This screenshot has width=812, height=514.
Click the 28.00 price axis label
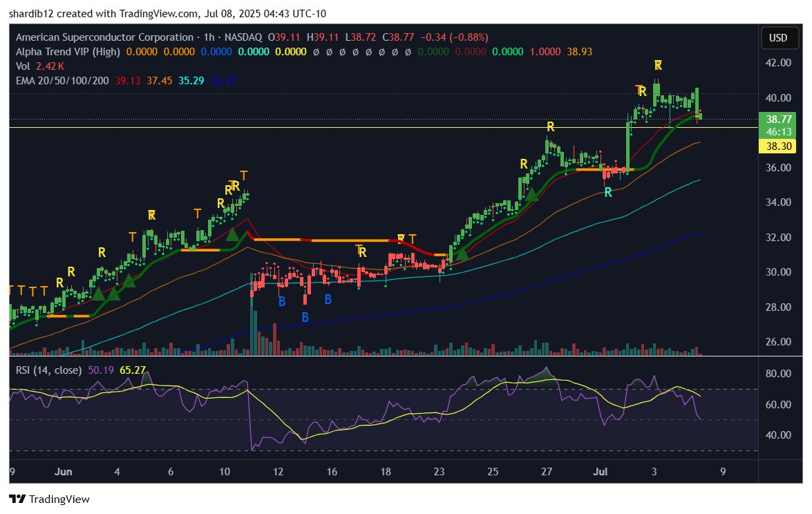pyautogui.click(x=778, y=307)
